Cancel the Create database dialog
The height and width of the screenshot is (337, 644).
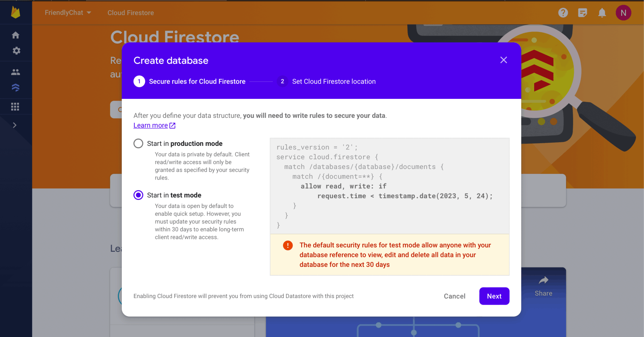pyautogui.click(x=454, y=296)
